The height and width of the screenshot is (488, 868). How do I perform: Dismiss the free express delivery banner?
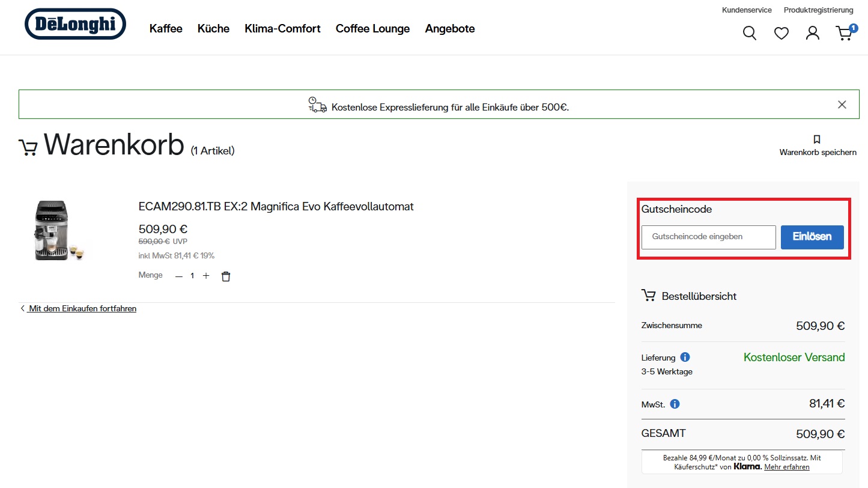[842, 105]
